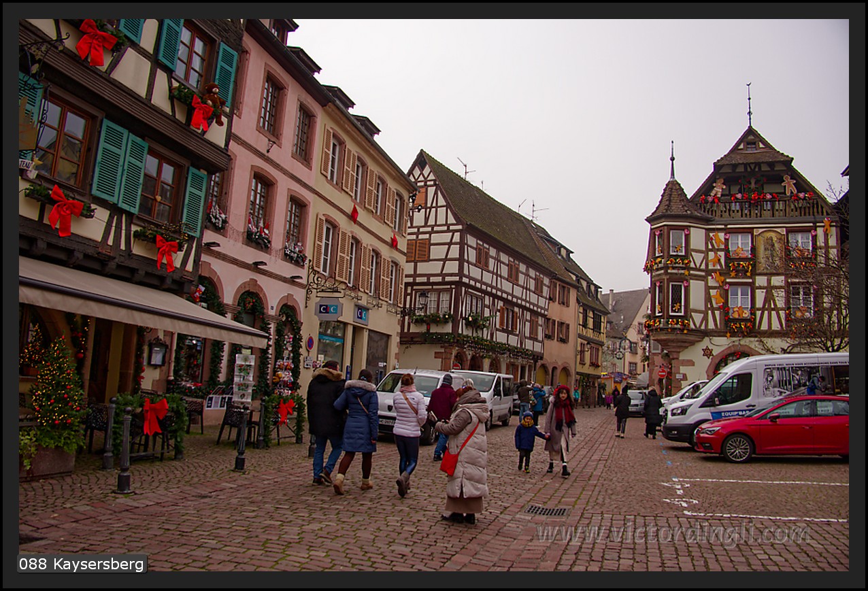The image size is (868, 591).
Task: Select the beige café awning
Action: (x=136, y=304)
